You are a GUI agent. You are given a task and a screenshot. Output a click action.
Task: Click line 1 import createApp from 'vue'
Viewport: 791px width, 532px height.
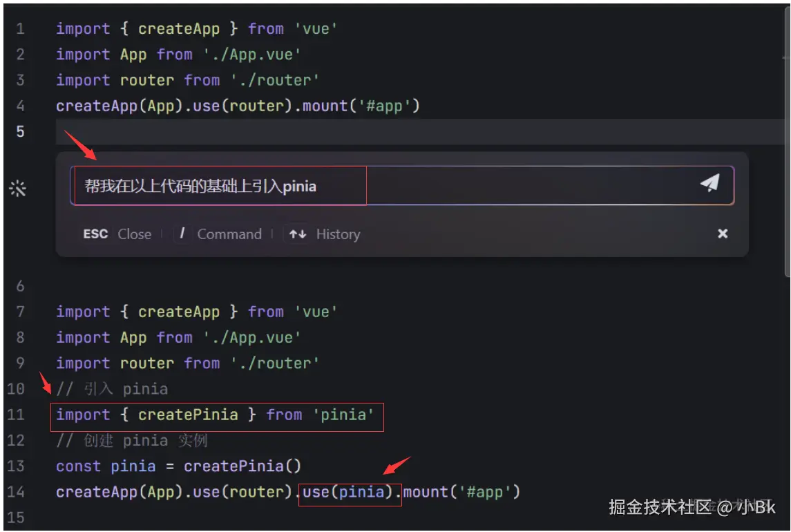[x=196, y=29]
